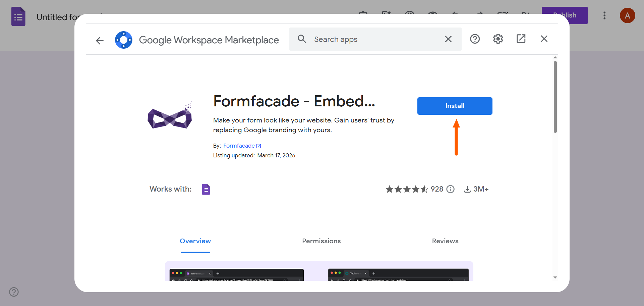View rating details via the info icon
644x306 pixels.
click(450, 189)
